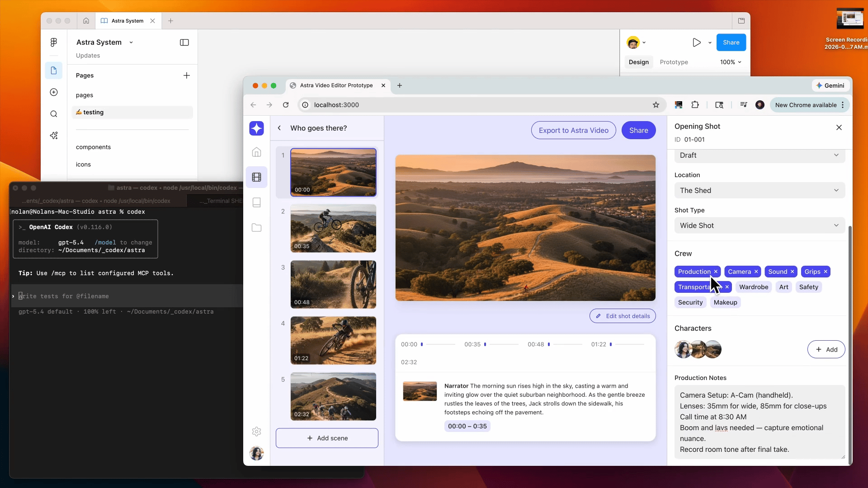The width and height of the screenshot is (868, 488).
Task: Bookmark the page with the star icon
Action: (x=656, y=105)
